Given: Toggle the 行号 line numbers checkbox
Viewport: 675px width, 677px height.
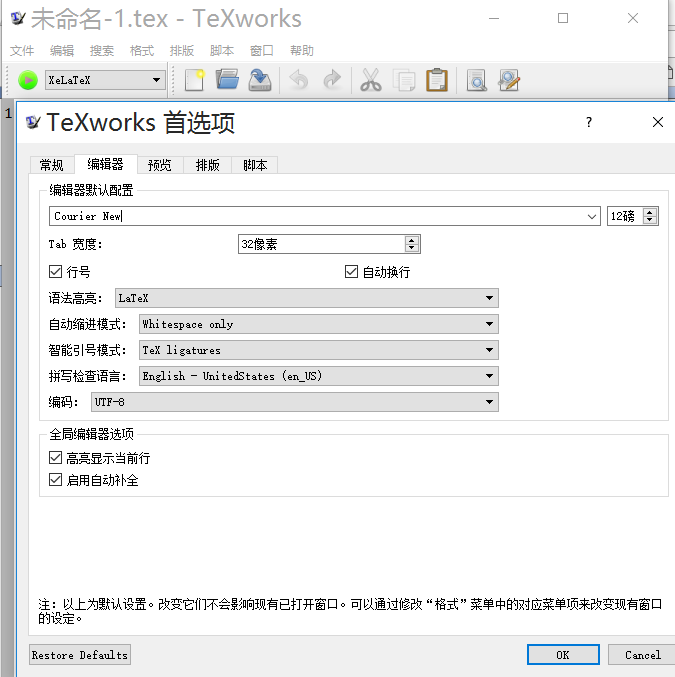Looking at the screenshot, I should (x=55, y=272).
